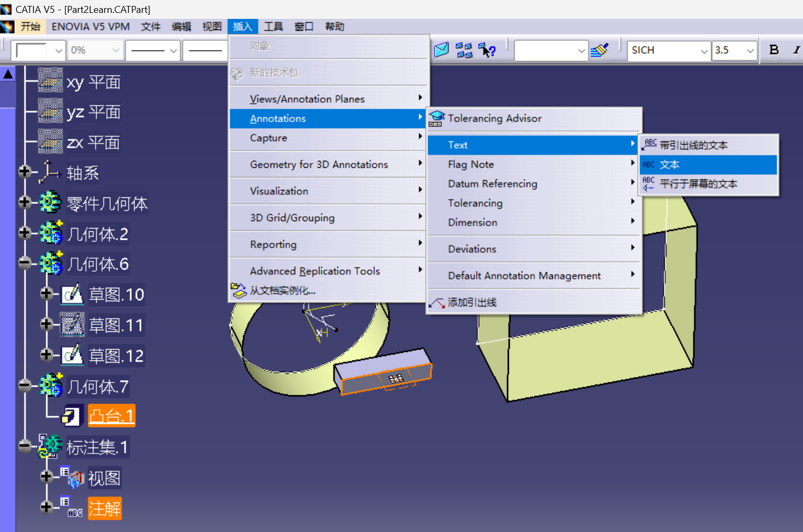Select the 凸台.1 tree label
This screenshot has height=532, width=803.
pos(111,416)
